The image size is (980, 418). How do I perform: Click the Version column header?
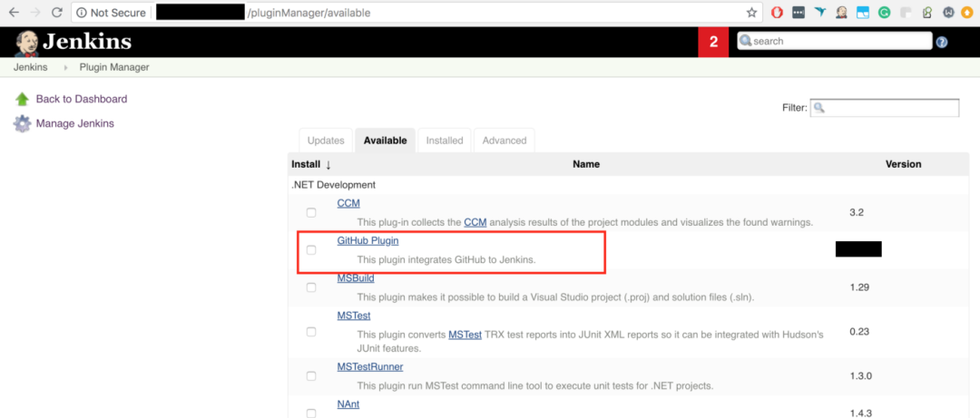click(903, 164)
